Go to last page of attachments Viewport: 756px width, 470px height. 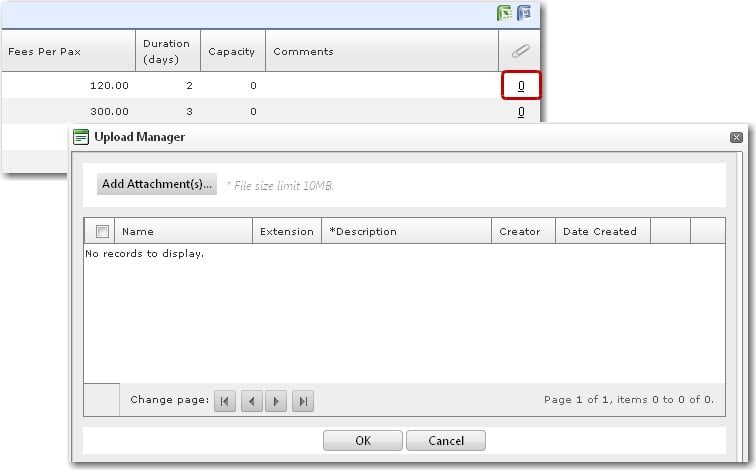[x=303, y=401]
